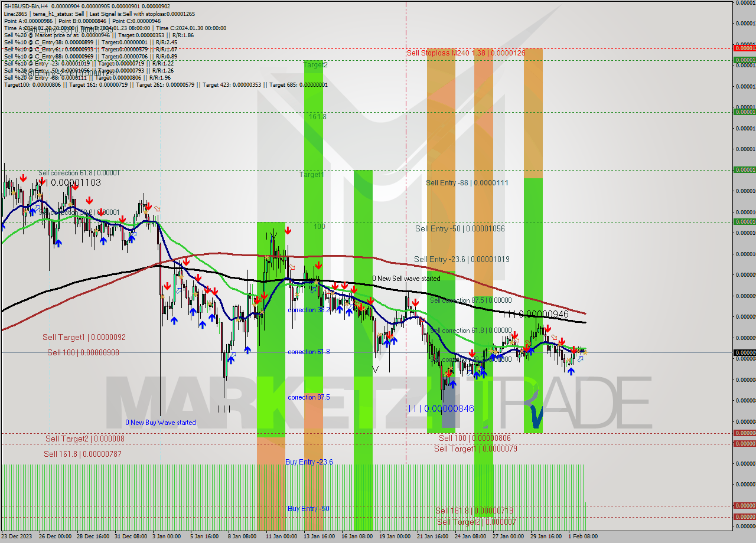Click the 'Sell Target1 | 0.0000079' label
This screenshot has width=756, height=543.
point(475,449)
